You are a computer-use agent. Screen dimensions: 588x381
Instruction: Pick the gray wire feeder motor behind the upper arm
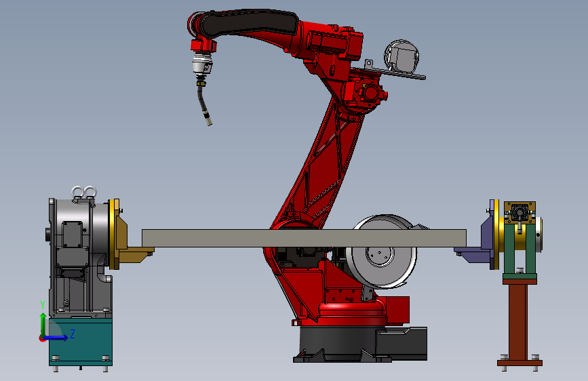[401, 56]
